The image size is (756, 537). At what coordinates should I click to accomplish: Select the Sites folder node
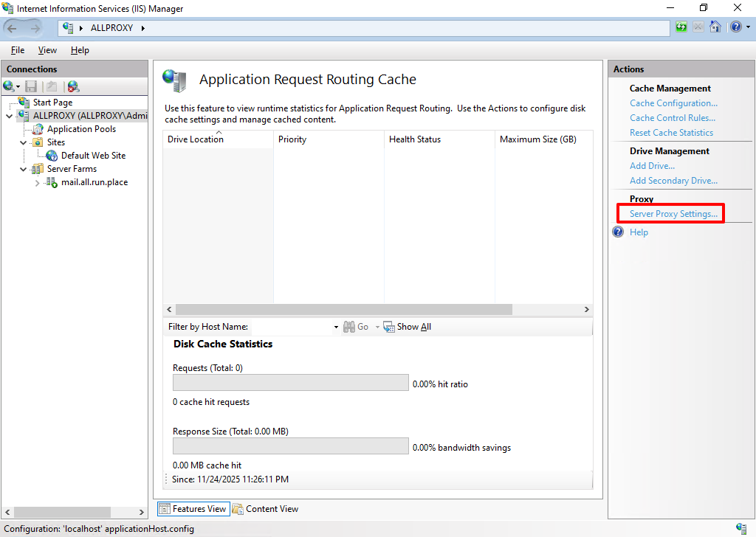56,142
